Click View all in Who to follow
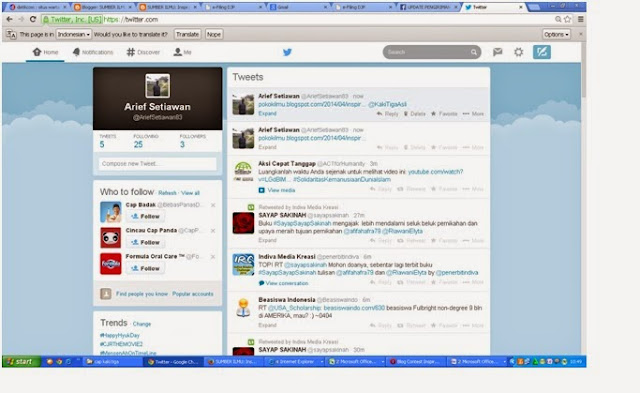Screen dimensions: 640x393 coord(190,193)
